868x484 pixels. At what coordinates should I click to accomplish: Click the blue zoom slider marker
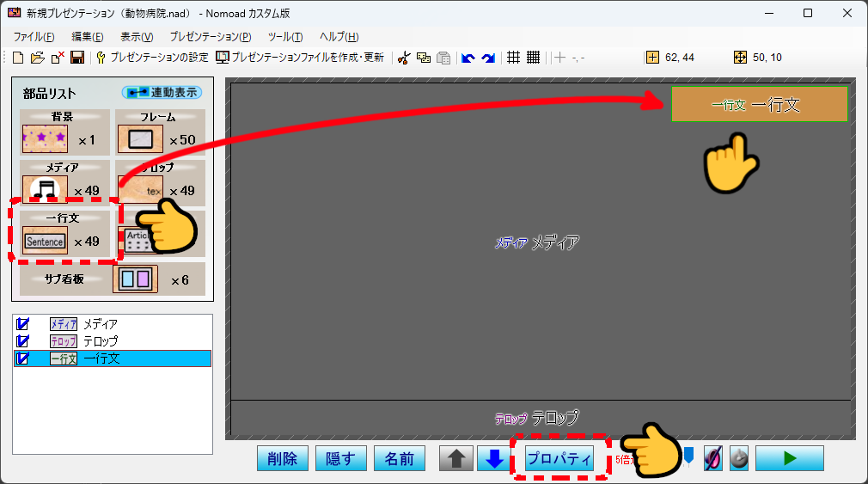[x=688, y=456]
